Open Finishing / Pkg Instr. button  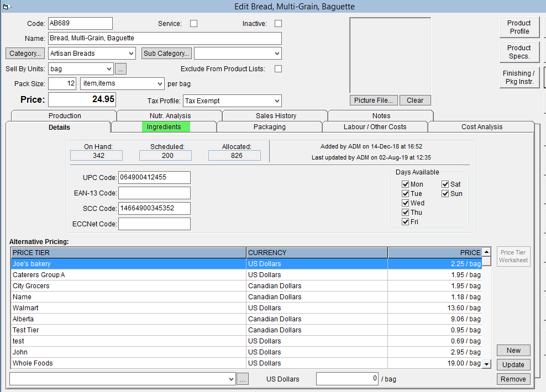pos(519,77)
